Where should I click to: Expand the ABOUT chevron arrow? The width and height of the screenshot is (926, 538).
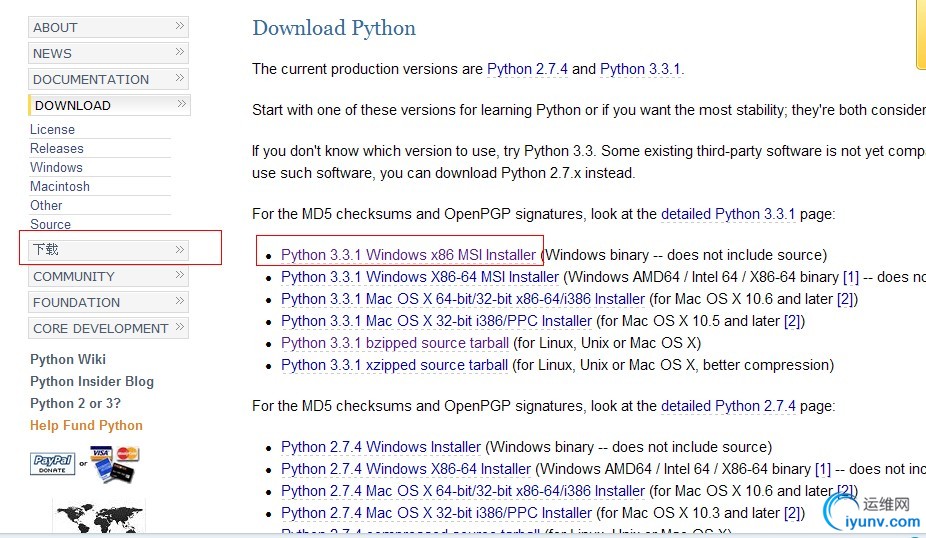[x=180, y=26]
